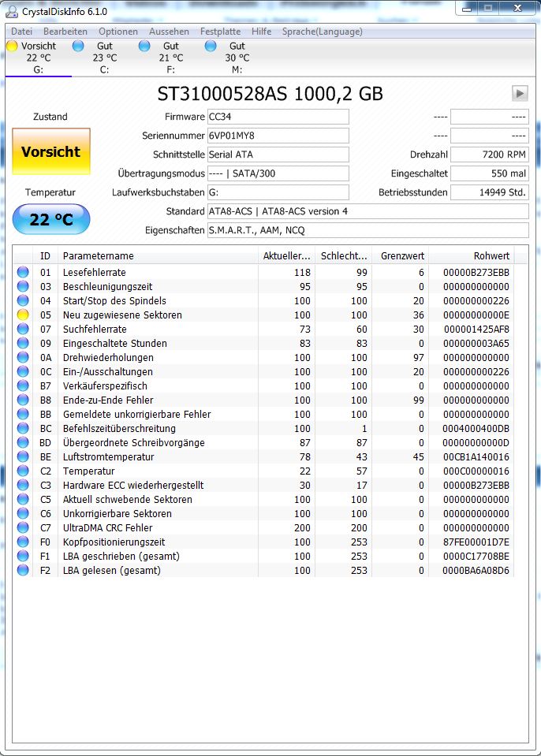Switch to the F: drive tab
541x756 pixels.
[x=170, y=58]
